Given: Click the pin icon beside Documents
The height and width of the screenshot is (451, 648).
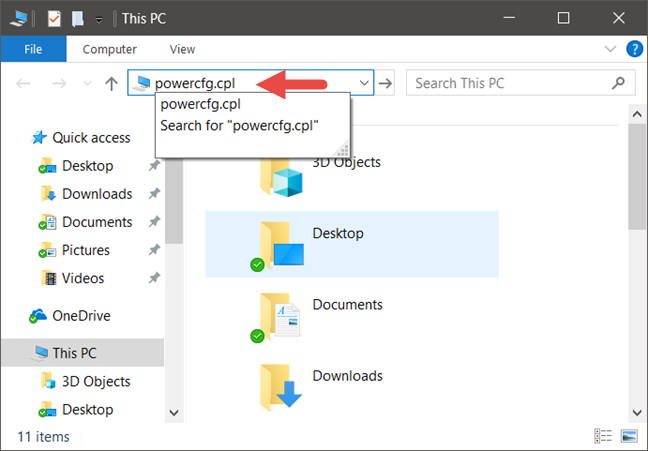Looking at the screenshot, I should pyautogui.click(x=154, y=222).
